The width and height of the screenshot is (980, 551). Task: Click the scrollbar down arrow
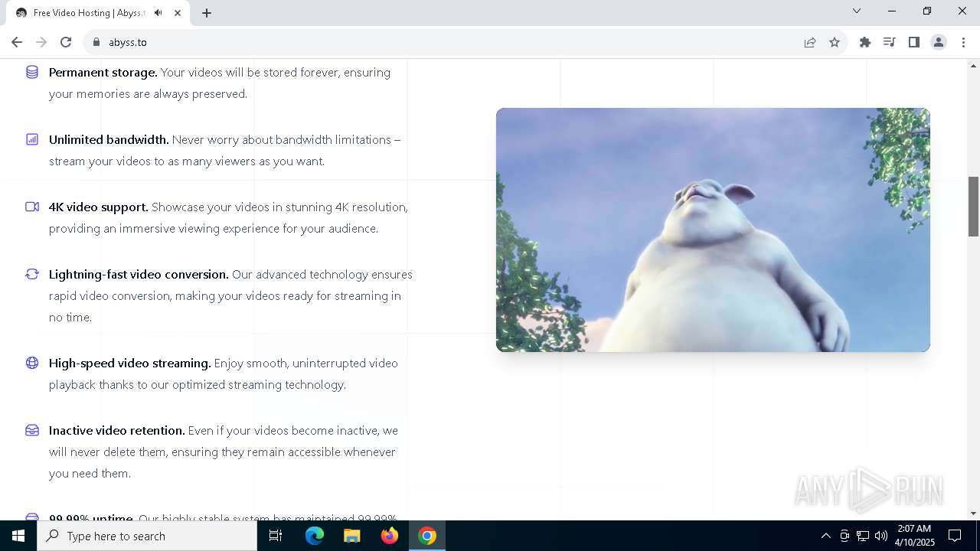click(973, 514)
